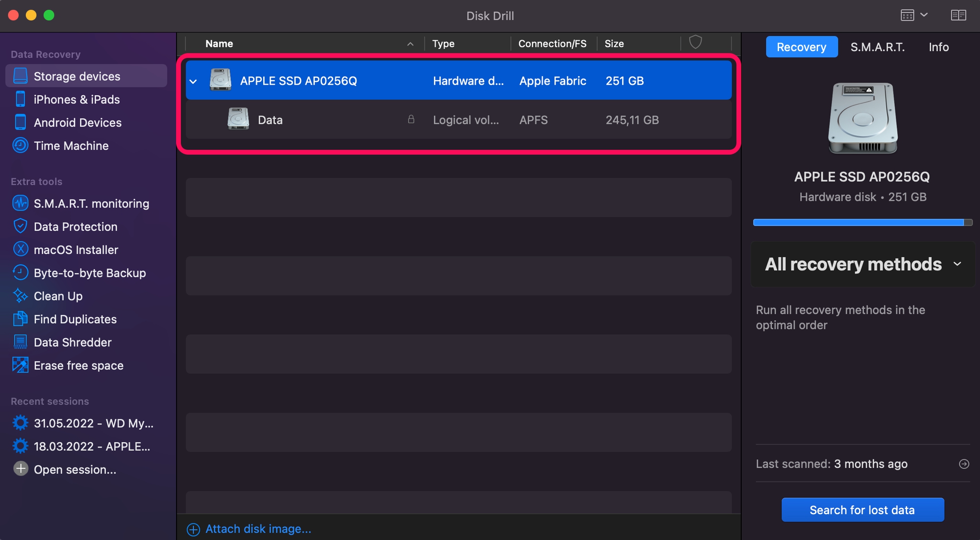Click the Data volume drive icon
This screenshot has height=540, width=980.
tap(238, 119)
